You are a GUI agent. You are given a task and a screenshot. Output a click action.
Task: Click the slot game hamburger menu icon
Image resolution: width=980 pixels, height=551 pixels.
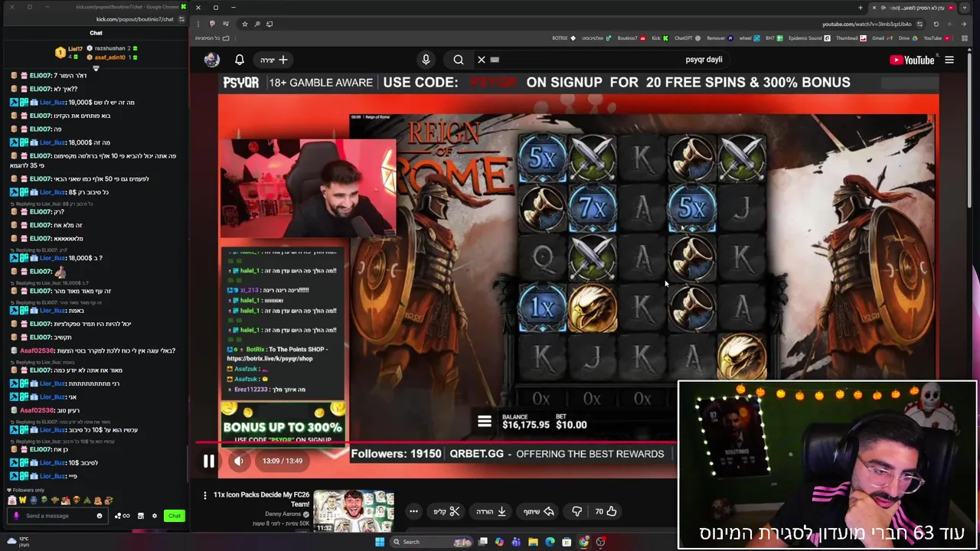coord(484,421)
